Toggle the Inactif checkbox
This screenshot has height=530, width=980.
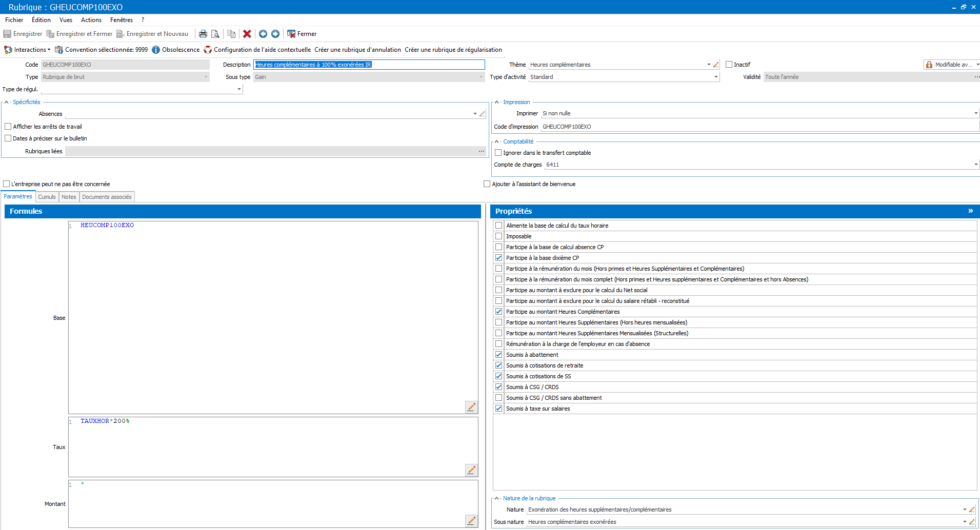point(729,65)
